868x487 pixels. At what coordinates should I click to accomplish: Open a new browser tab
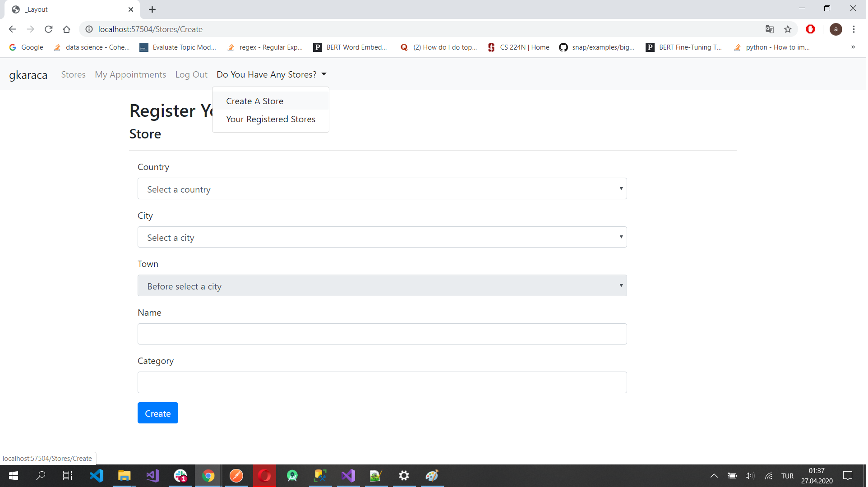coord(152,9)
